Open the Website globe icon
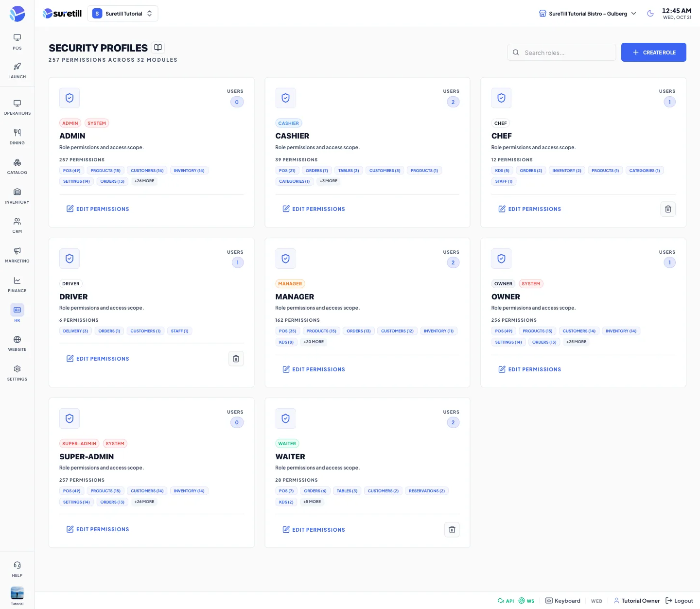This screenshot has width=700, height=609. pyautogui.click(x=17, y=344)
